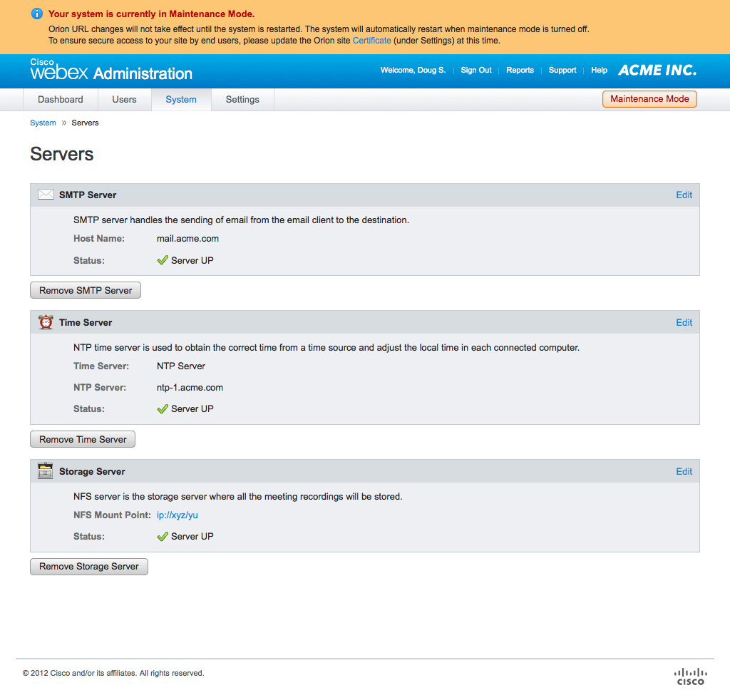Click the Time Server alarm clock icon
730x700 pixels.
click(x=46, y=322)
